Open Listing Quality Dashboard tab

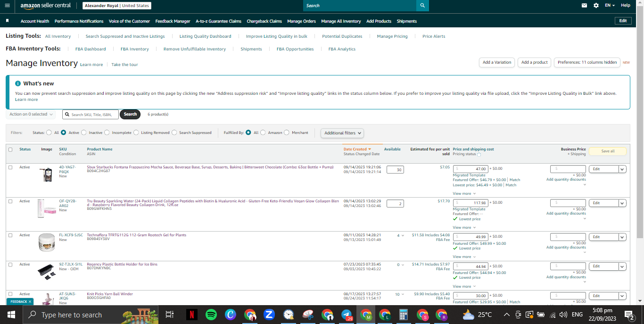click(x=205, y=36)
